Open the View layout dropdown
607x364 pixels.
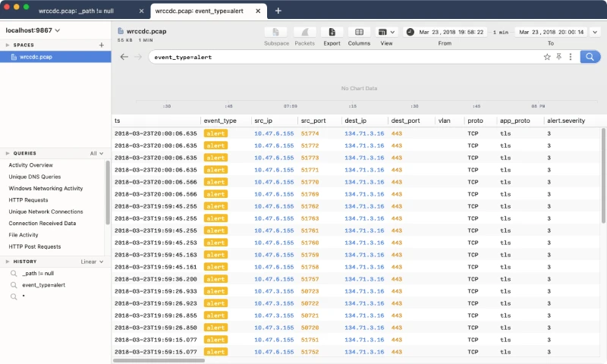coord(386,32)
